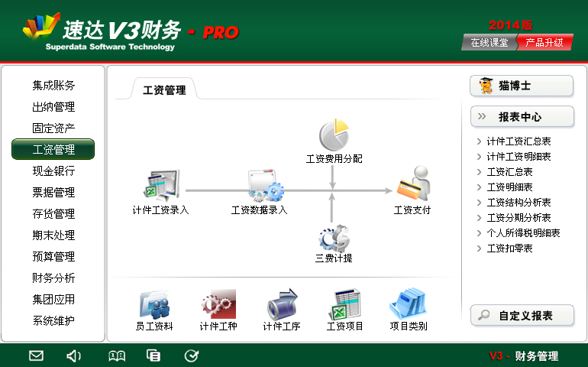
Task: Select 票据管理 in the left menu
Action: pyautogui.click(x=53, y=193)
